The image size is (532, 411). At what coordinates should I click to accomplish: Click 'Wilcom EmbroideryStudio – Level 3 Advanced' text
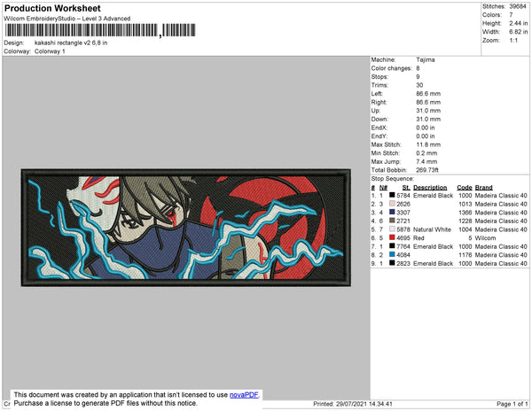coord(67,19)
